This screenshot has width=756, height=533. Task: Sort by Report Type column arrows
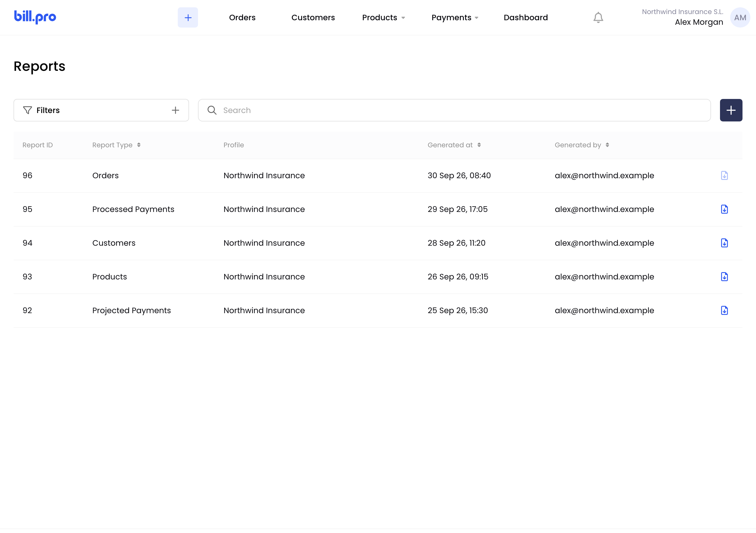click(139, 145)
